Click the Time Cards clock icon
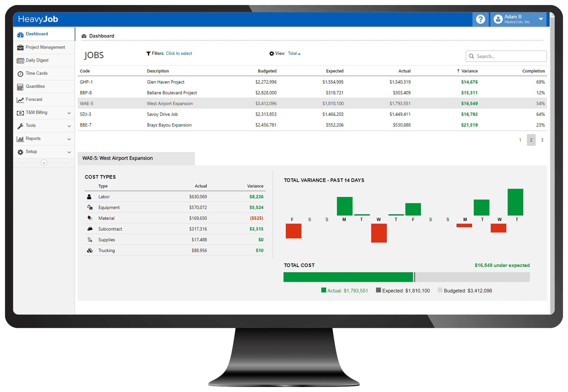Screen dimensions: 568x392 tap(20, 74)
